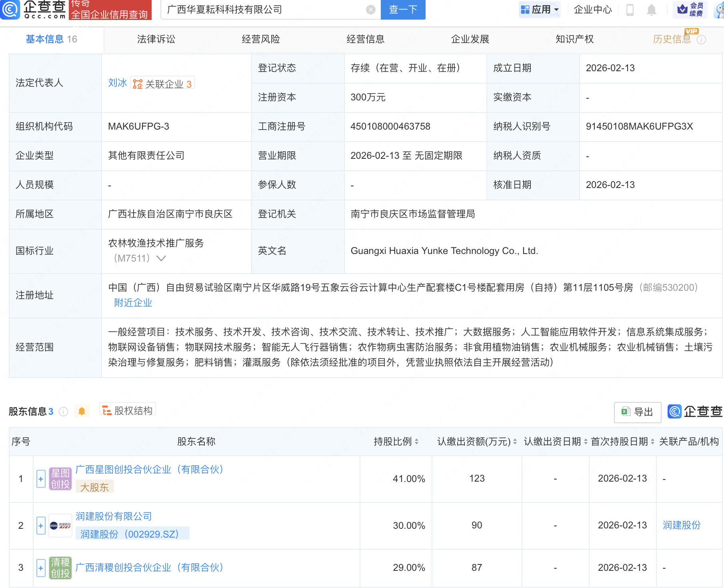This screenshot has width=724, height=588.
Task: Open the notification bell in header
Action: click(x=651, y=10)
